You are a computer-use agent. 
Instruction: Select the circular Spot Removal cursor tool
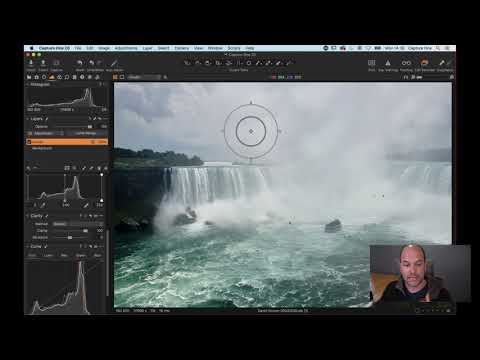[x=249, y=63]
